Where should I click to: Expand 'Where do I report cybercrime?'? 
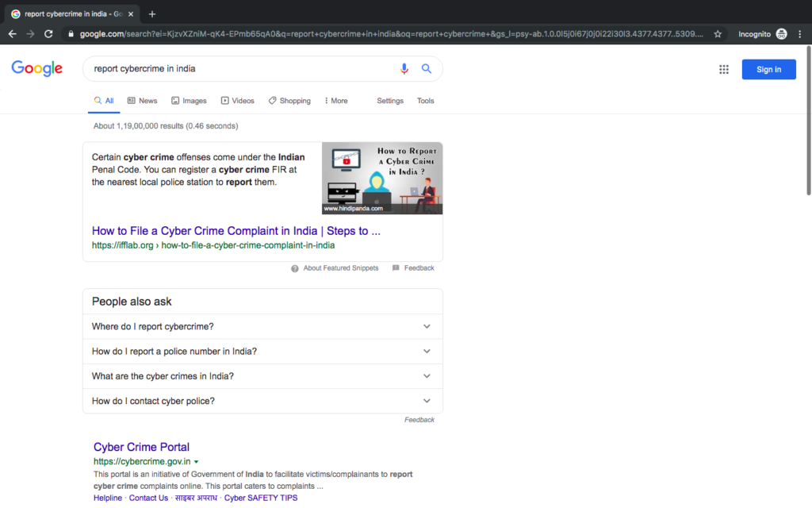(x=262, y=326)
